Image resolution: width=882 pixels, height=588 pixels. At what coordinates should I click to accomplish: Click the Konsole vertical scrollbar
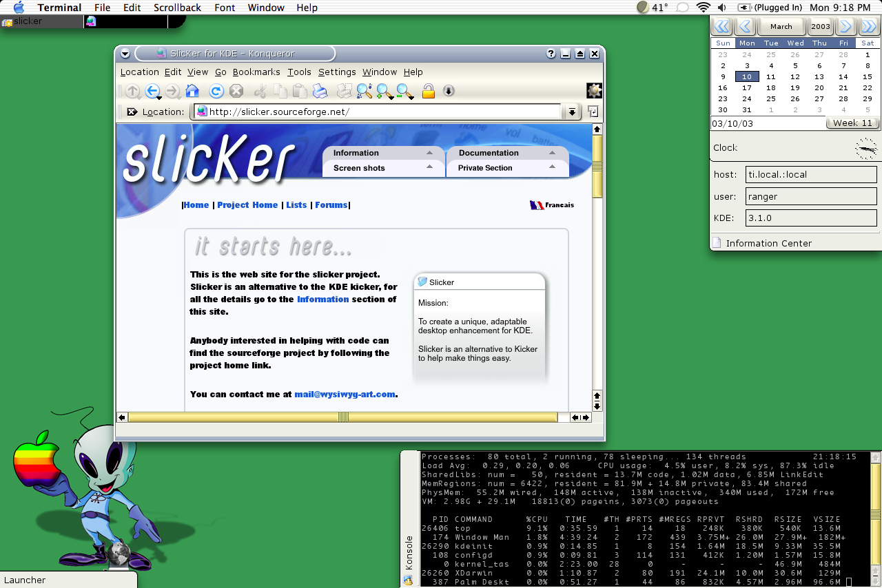[x=876, y=519]
